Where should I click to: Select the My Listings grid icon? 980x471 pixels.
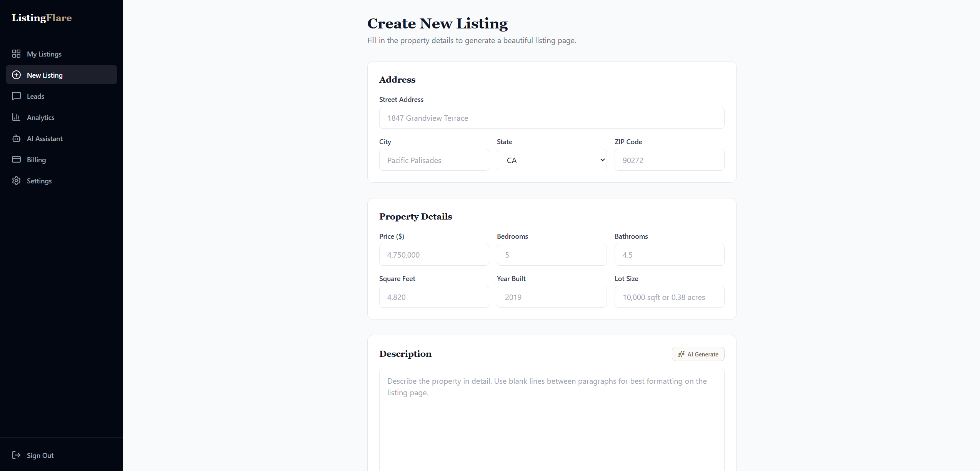(x=17, y=54)
